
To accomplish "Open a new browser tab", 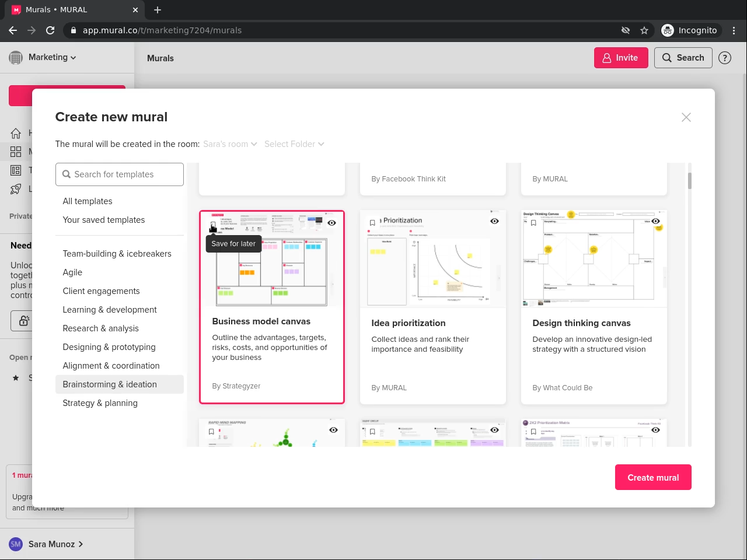I will coord(158,10).
